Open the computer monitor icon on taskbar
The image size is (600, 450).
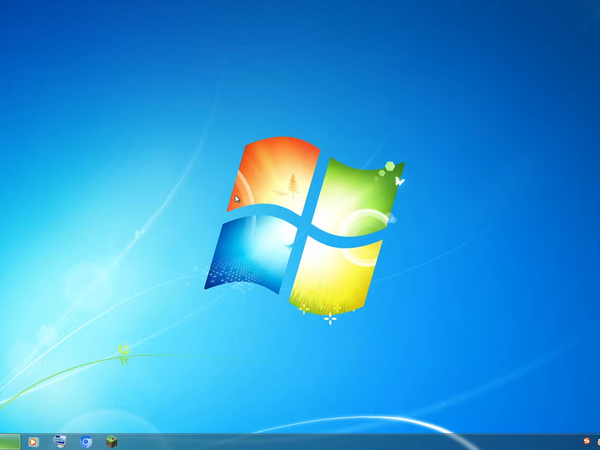coord(60,442)
